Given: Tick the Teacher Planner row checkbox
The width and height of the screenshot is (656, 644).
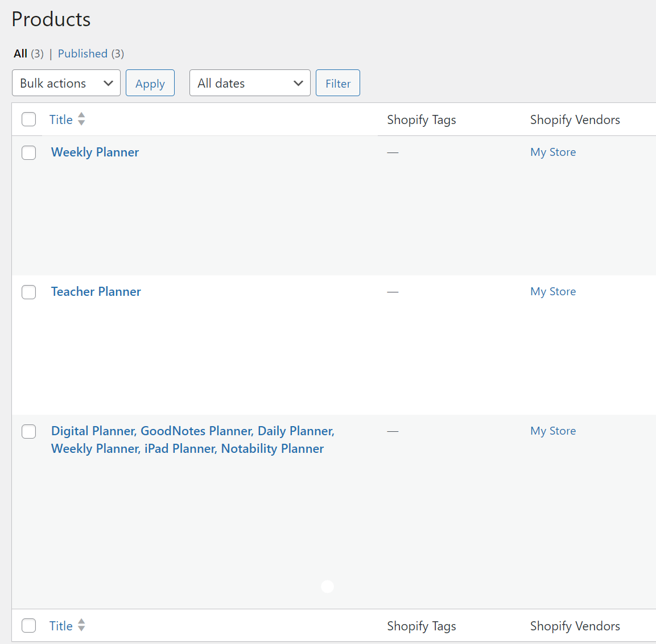Looking at the screenshot, I should click(28, 292).
